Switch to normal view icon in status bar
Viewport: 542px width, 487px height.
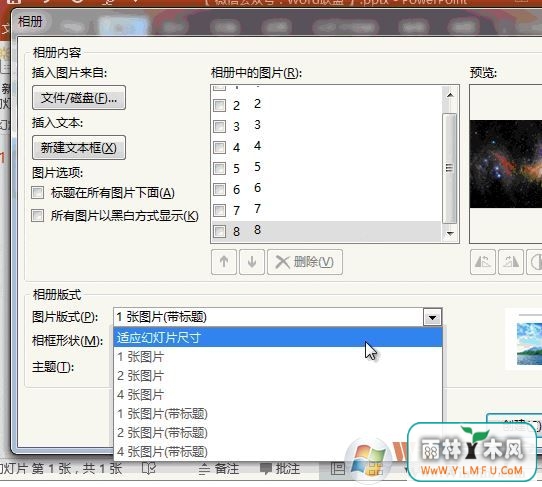point(337,469)
